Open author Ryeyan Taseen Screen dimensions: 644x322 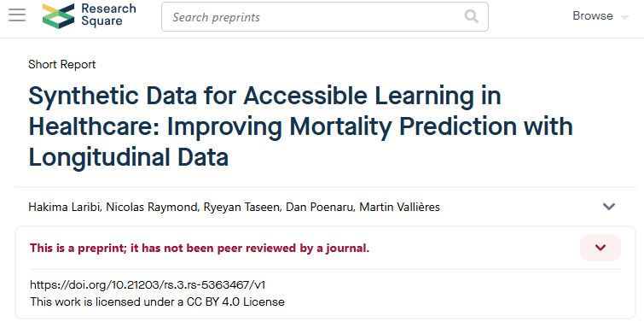click(x=241, y=207)
